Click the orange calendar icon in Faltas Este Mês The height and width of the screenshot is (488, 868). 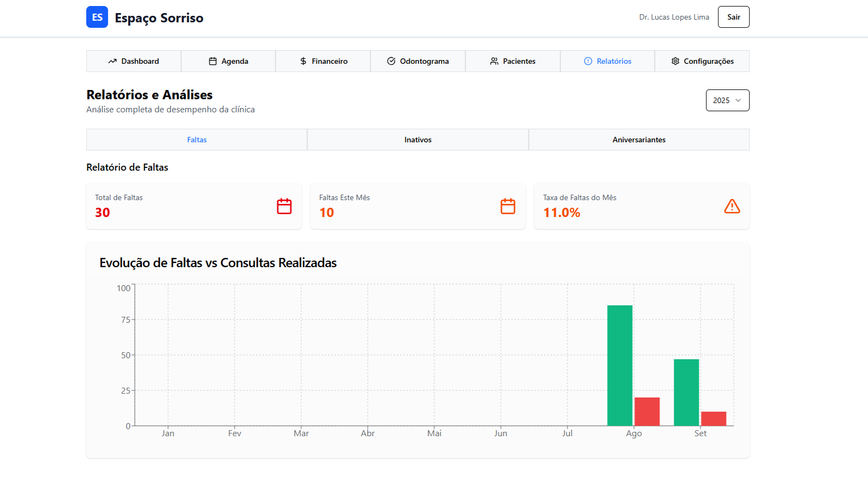[508, 206]
